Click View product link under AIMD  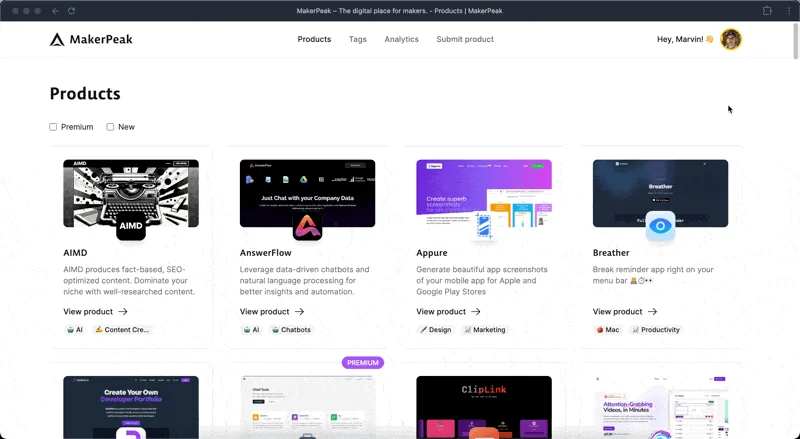[x=95, y=312]
